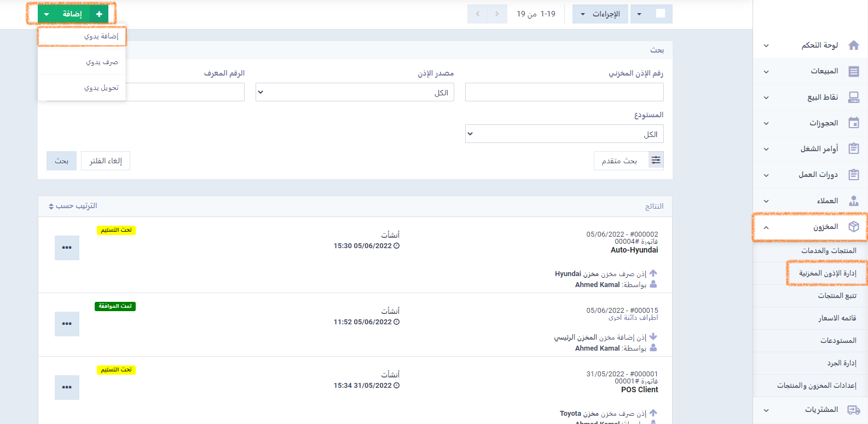Toggle the select-all checkbox in the toolbar
Viewport: 868px width, 424px height.
coord(661,14)
